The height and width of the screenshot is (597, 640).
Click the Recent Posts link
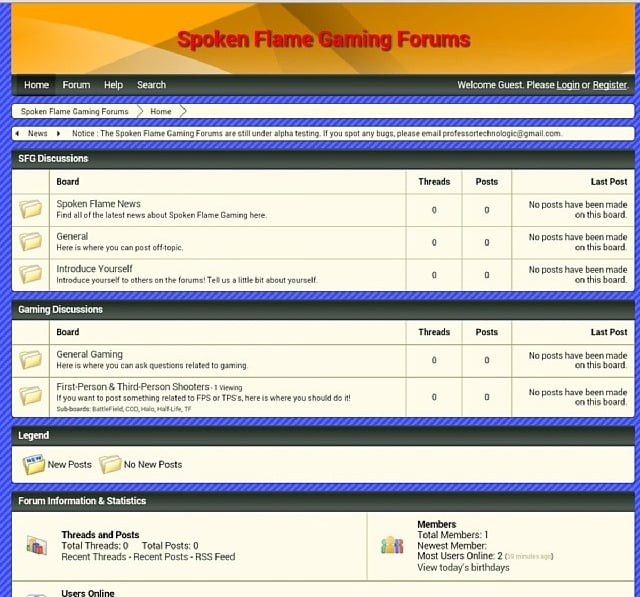160,557
